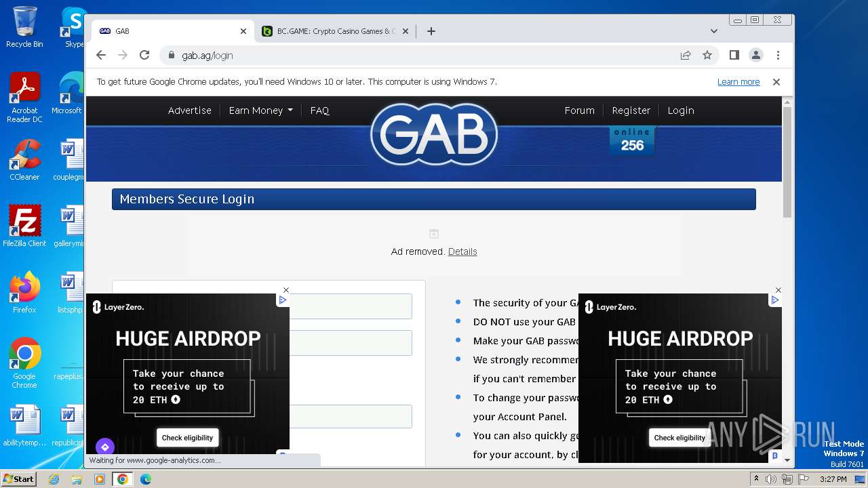Reload the gab.ag page
868x488 pixels.
(x=144, y=55)
